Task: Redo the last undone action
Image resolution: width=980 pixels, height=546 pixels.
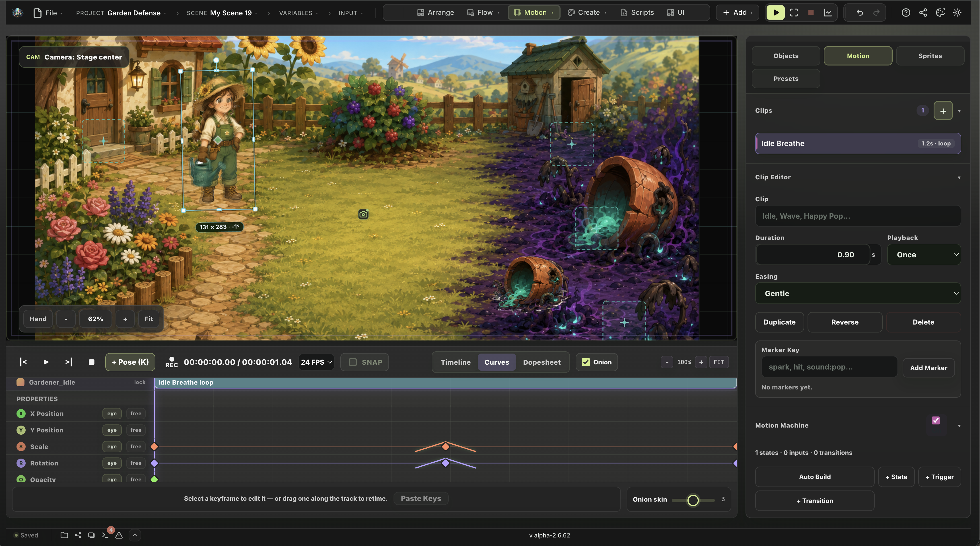Action: pyautogui.click(x=876, y=13)
